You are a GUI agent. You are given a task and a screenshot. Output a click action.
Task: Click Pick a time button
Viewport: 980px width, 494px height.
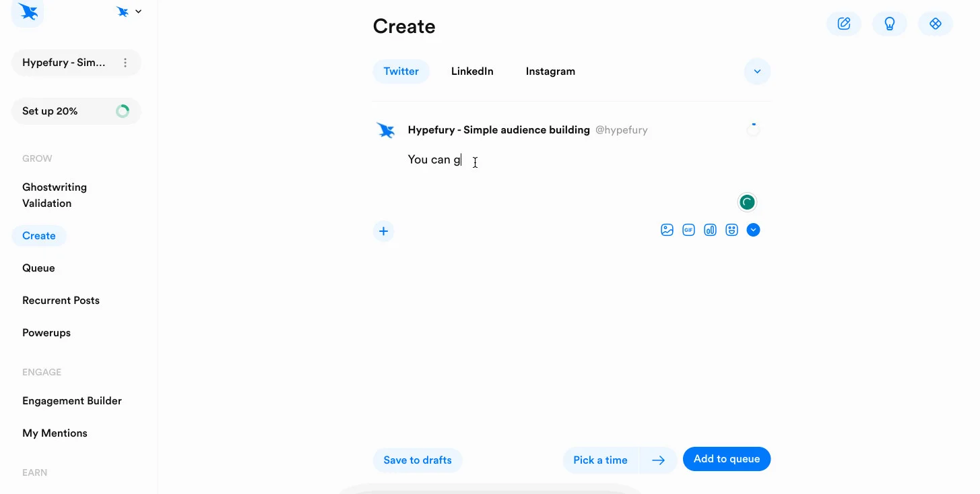point(601,460)
